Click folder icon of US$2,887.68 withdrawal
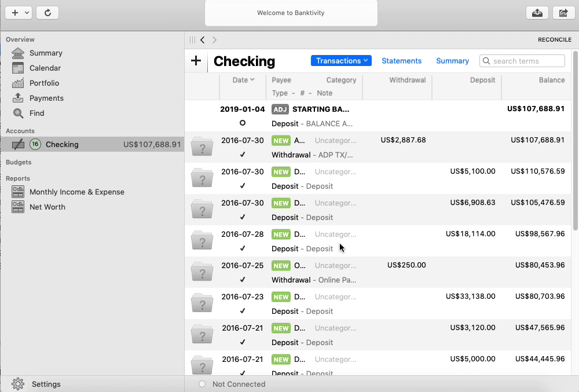 pos(202,146)
